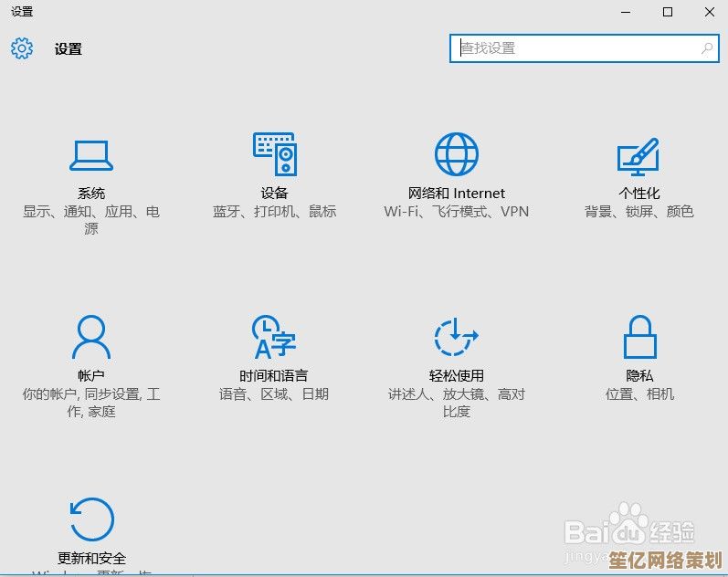Click the 位置、相机 description under 隐私
The width and height of the screenshot is (728, 577).
point(639,394)
